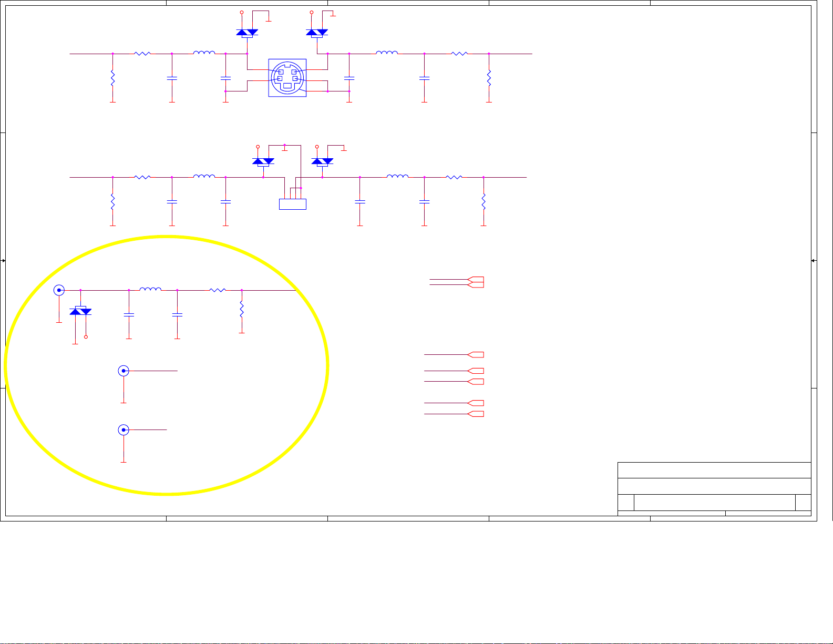Select the inductor right of the S-video connector
The image size is (833, 644).
387,52
